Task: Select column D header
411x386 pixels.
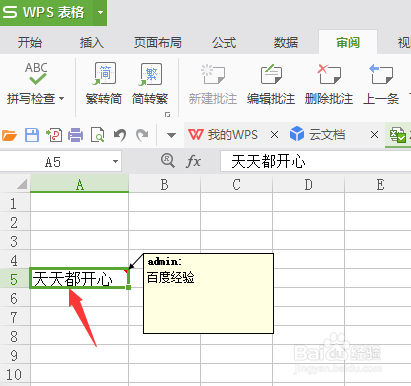Action: pyautogui.click(x=308, y=184)
